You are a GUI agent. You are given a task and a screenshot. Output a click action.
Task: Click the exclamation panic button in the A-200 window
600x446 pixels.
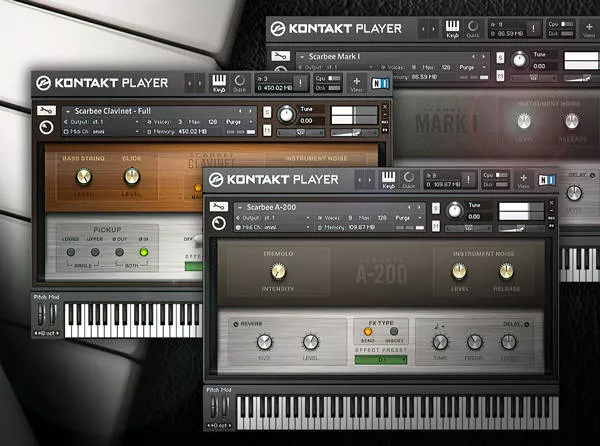pyautogui.click(x=468, y=179)
